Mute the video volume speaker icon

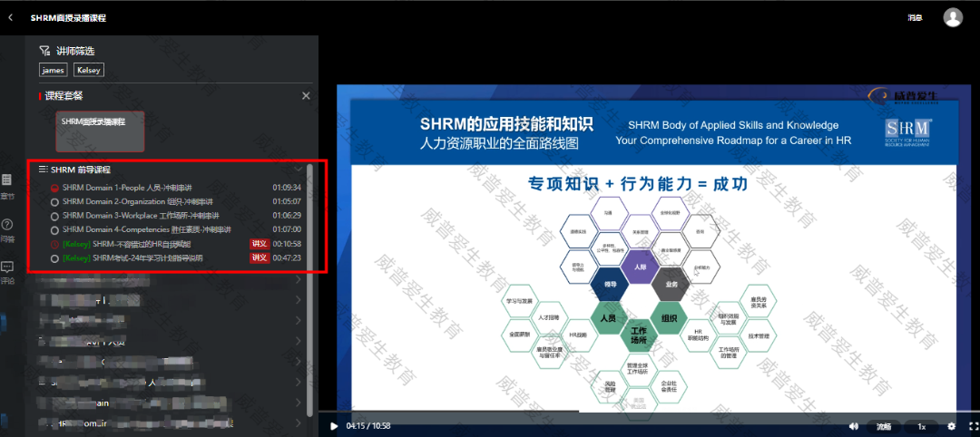point(853,426)
